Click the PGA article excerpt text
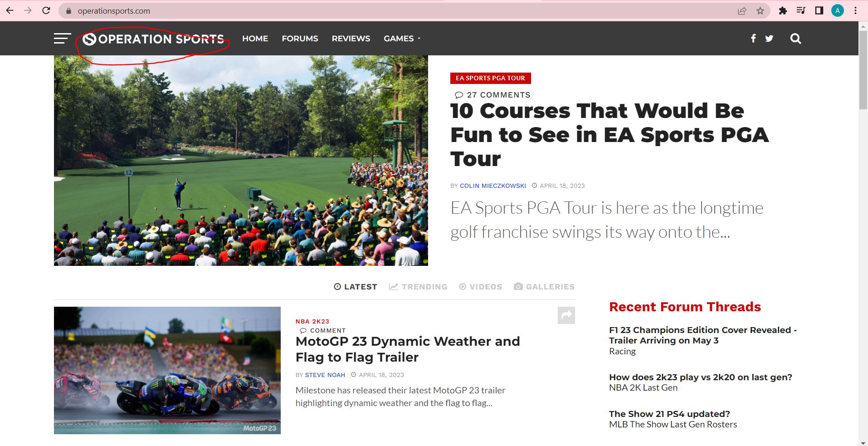The height and width of the screenshot is (446, 868). click(x=607, y=220)
